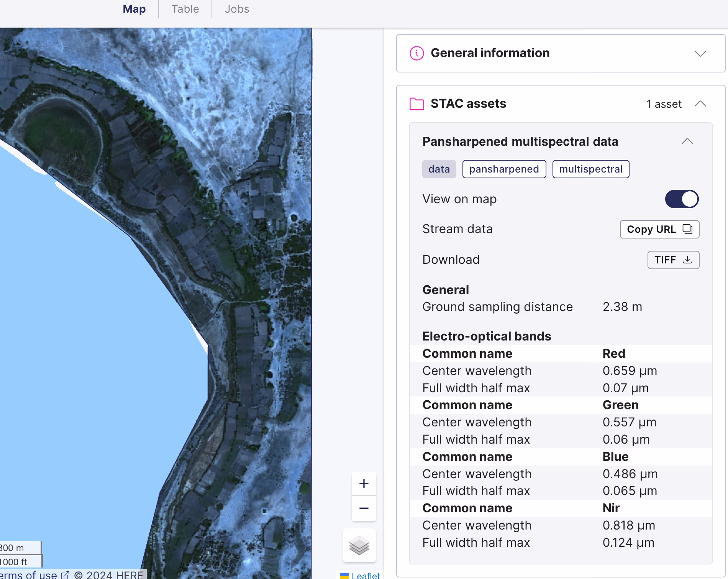Click the '0.659 µm' wavelength value

point(630,371)
